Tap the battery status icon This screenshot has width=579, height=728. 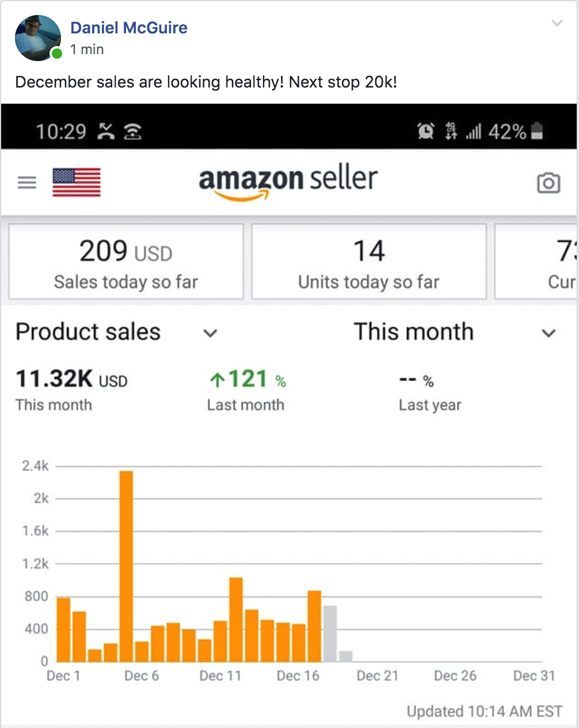(x=537, y=131)
